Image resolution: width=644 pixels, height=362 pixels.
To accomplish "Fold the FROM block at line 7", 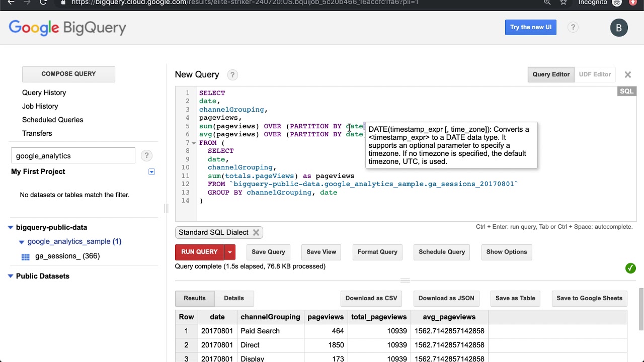I will click(194, 143).
